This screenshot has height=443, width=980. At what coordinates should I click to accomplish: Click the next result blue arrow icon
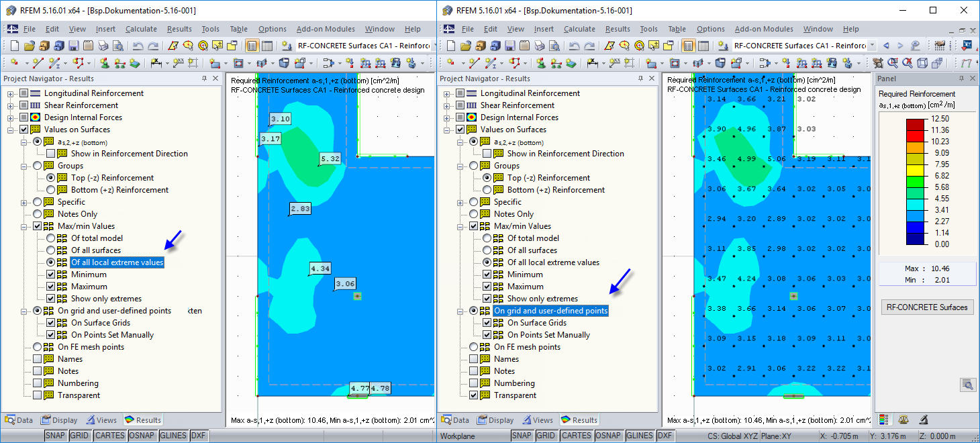tap(901, 46)
